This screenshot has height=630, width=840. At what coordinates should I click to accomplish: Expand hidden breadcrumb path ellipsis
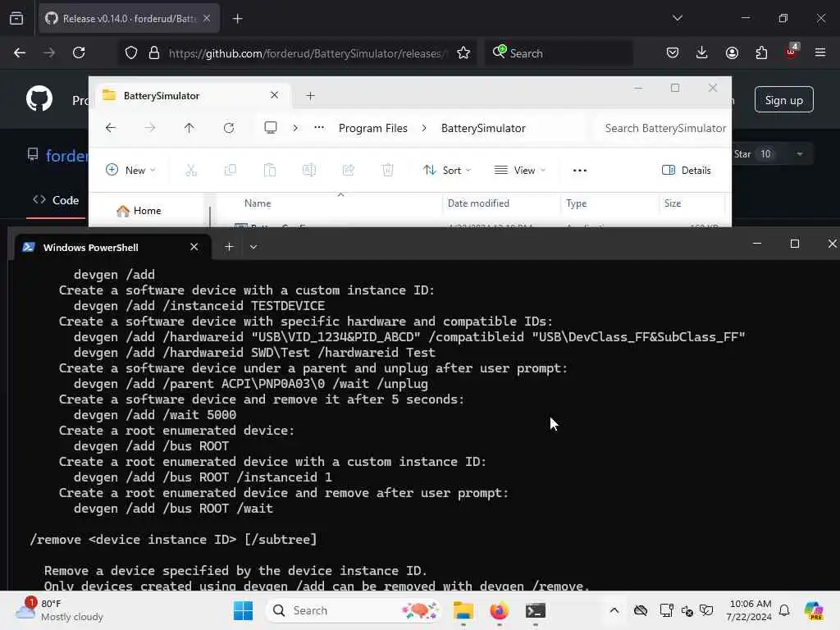319,128
